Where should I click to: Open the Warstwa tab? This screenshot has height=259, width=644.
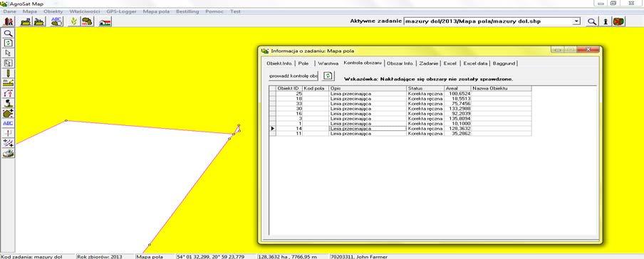(x=328, y=63)
